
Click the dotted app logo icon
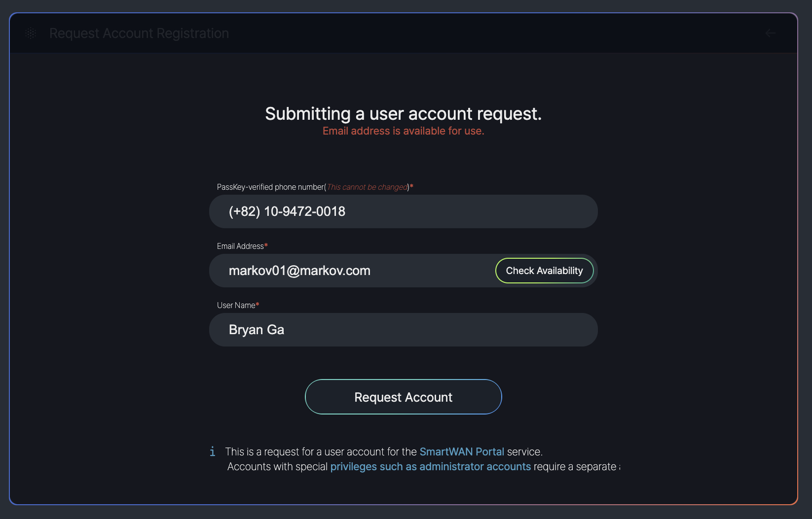click(31, 33)
